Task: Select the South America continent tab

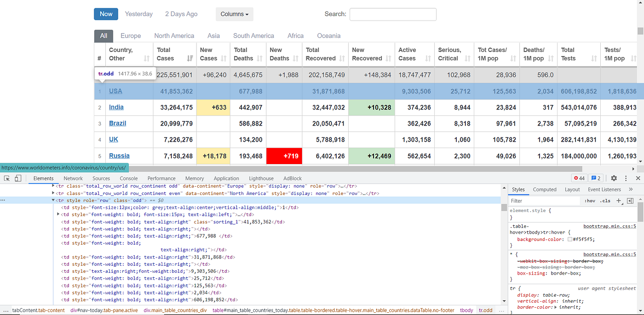Action: click(253, 36)
